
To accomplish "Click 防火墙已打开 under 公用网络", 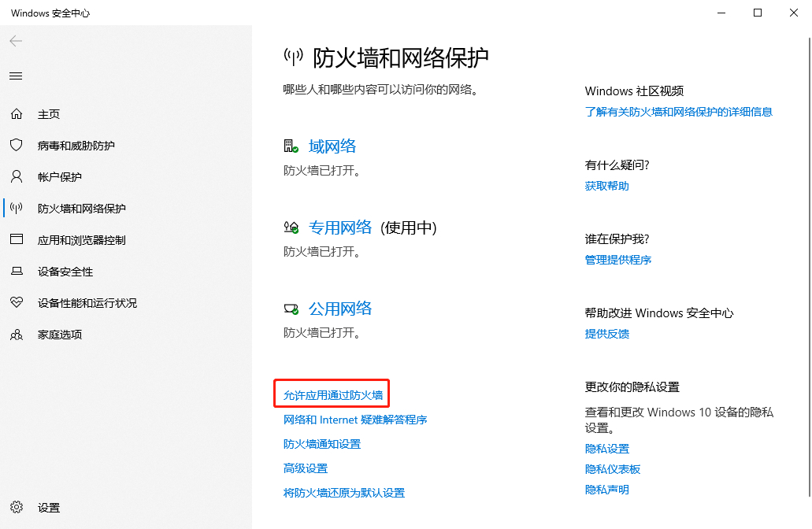I will pyautogui.click(x=321, y=333).
